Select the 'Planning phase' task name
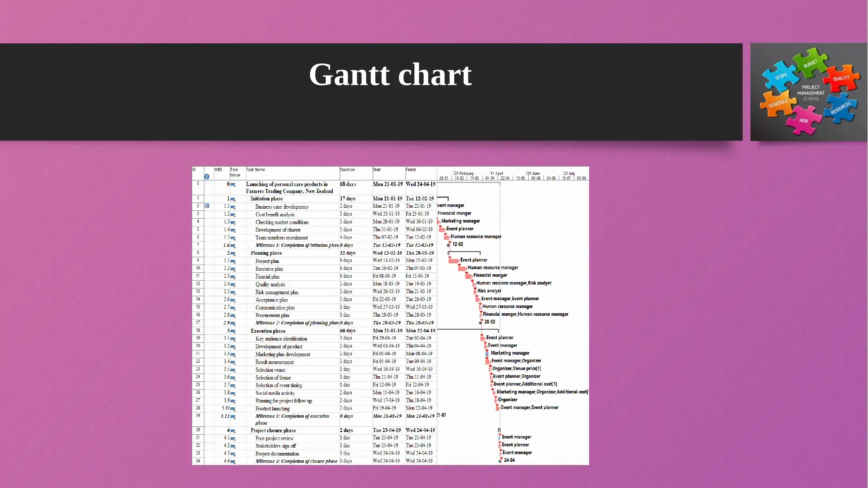 coord(266,253)
